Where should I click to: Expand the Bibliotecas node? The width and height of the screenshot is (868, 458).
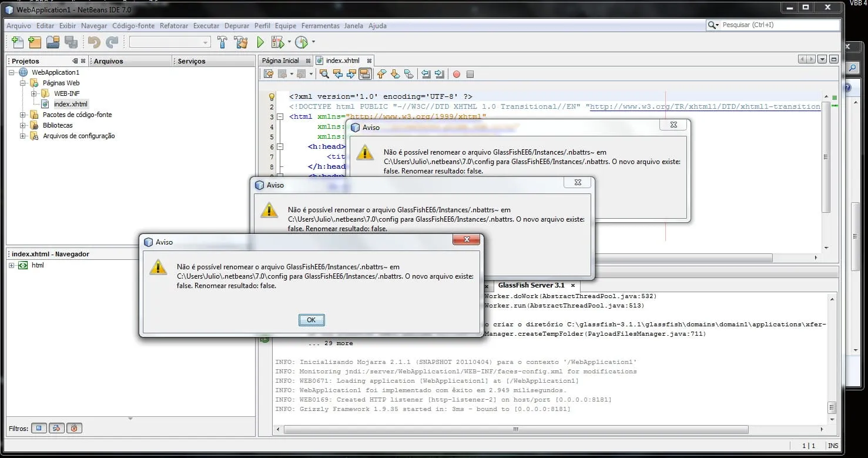[23, 125]
